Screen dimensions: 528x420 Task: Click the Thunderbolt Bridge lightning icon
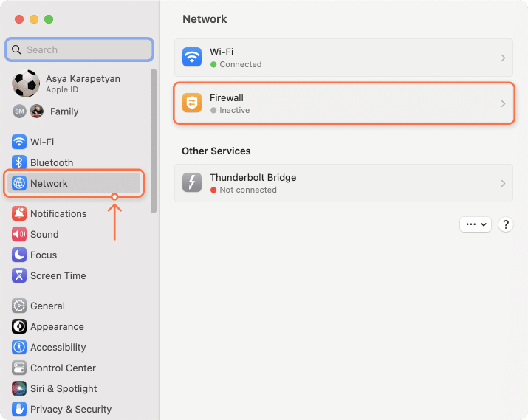[x=192, y=183]
